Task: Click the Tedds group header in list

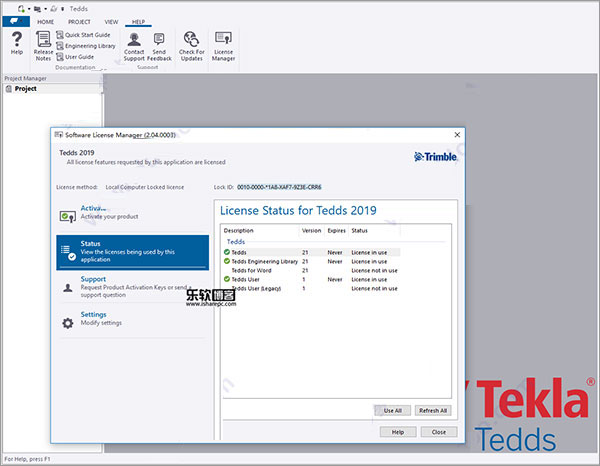Action: [x=236, y=242]
